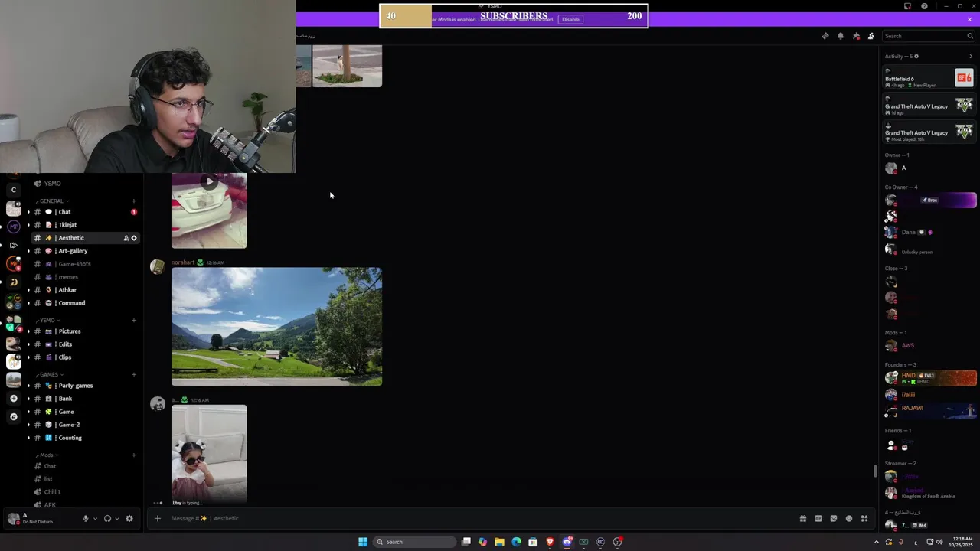
Task: Open headphone output options arrow
Action: [116, 518]
